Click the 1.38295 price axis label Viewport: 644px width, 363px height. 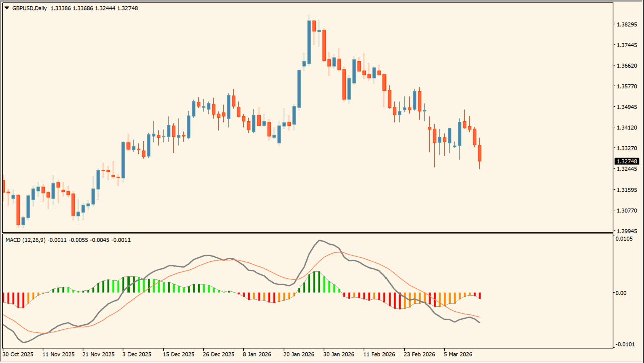click(626, 25)
